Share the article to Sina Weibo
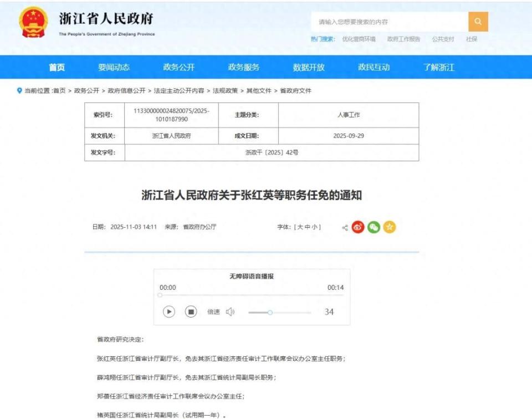Viewport: 532px width, 419px height. pos(357,227)
